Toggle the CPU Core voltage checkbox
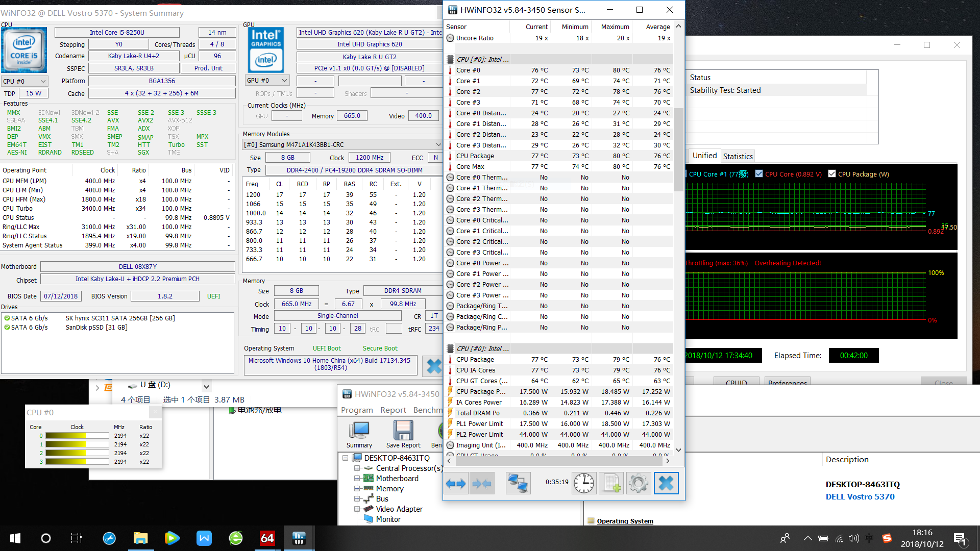 (x=759, y=174)
